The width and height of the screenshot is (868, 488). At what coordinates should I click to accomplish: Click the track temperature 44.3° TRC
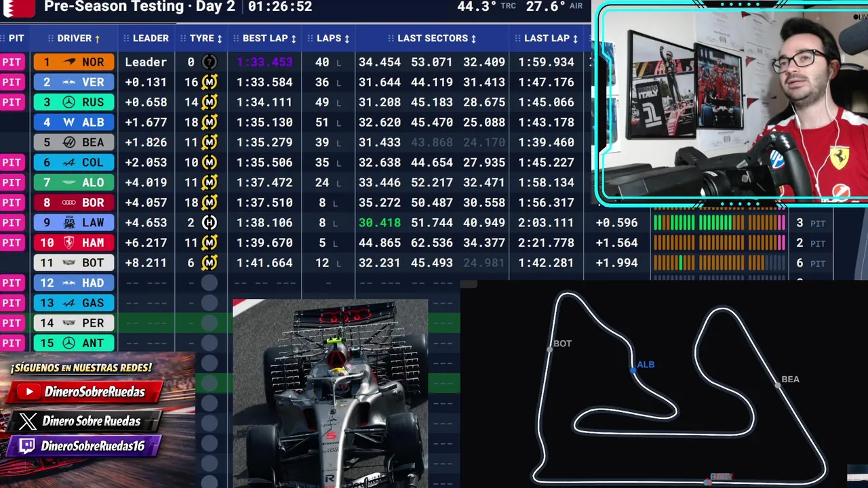click(486, 6)
